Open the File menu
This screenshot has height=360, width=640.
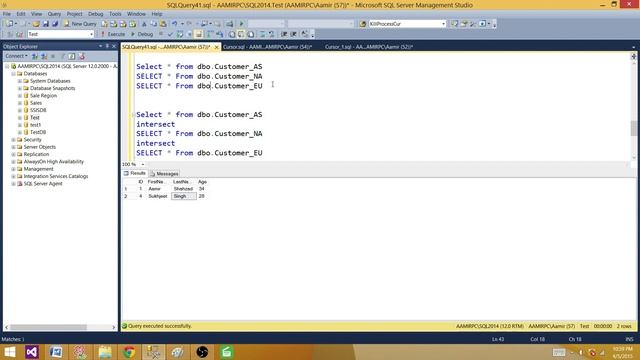coord(7,14)
